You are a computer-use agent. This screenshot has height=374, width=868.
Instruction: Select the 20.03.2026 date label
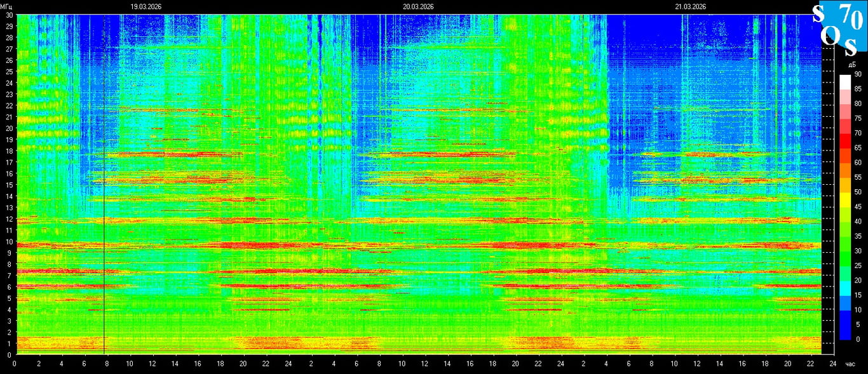418,6
